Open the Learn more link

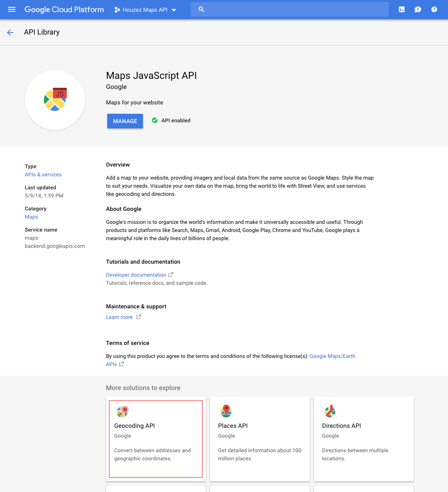click(119, 317)
